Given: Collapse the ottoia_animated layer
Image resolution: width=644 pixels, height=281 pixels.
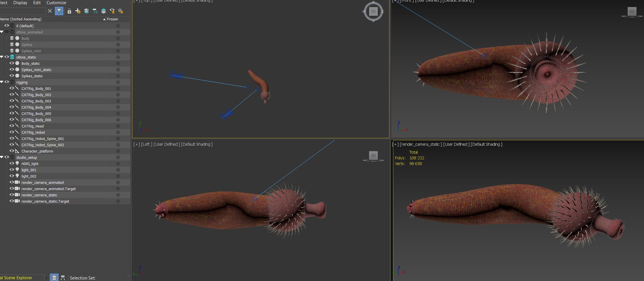Looking at the screenshot, I should pyautogui.click(x=2, y=32).
